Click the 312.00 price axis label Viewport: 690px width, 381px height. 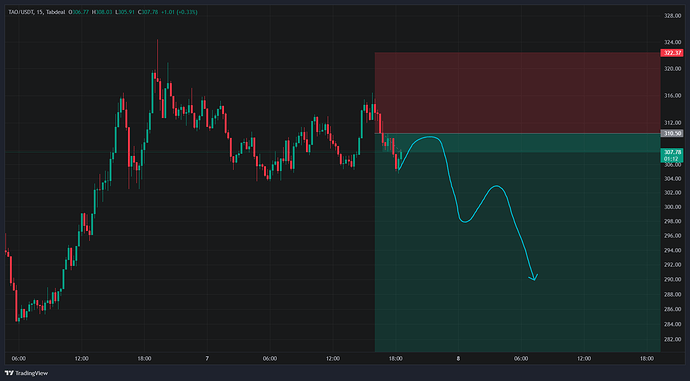pos(672,123)
